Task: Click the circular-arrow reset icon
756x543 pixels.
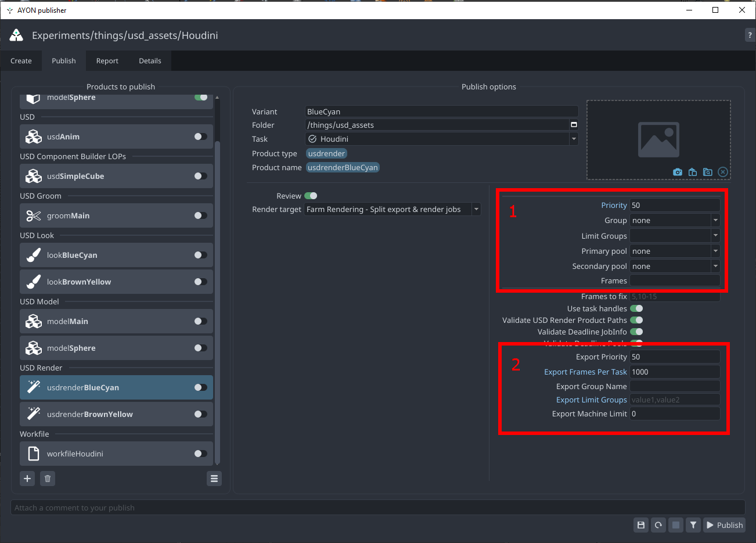Action: (658, 525)
